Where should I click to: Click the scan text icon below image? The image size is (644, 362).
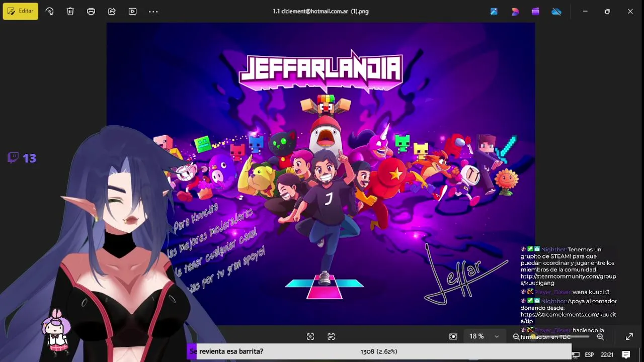click(331, 336)
